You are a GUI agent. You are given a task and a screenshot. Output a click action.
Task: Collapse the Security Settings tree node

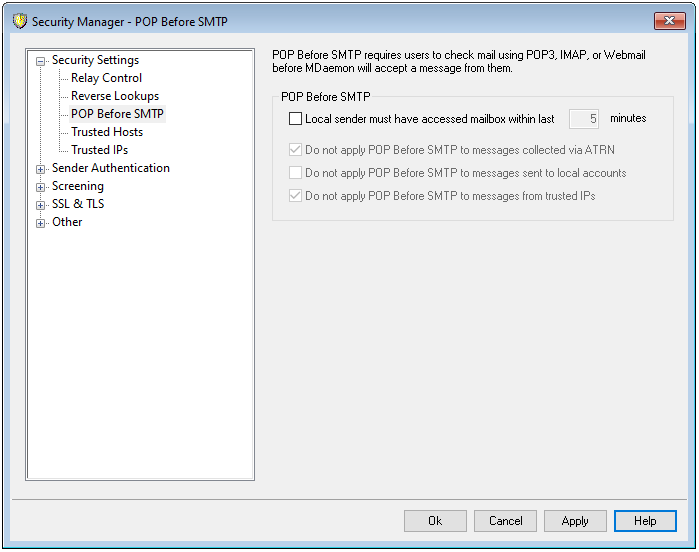click(x=41, y=61)
